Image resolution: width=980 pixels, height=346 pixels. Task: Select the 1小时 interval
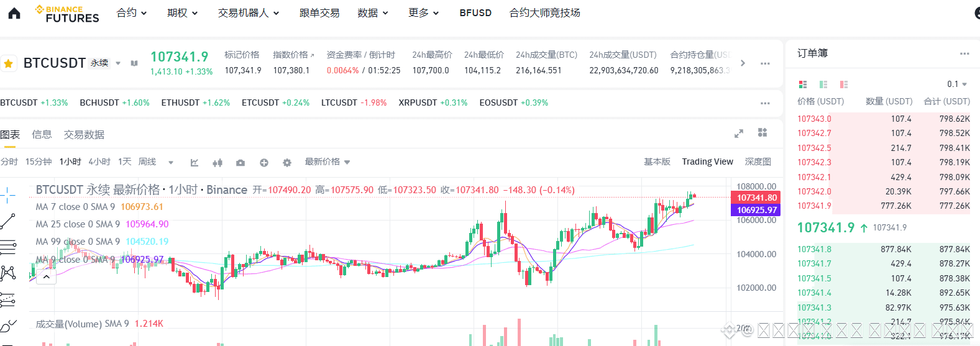pos(70,162)
